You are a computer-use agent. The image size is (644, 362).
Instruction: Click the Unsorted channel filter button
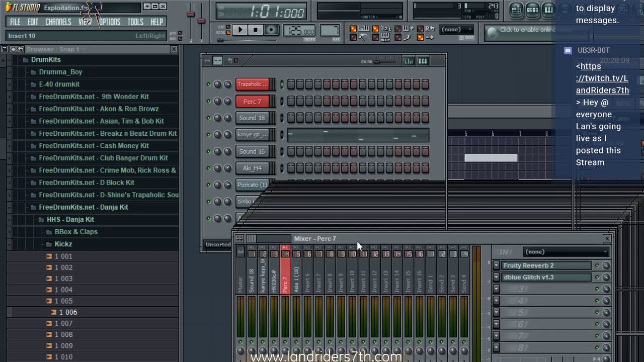click(218, 244)
